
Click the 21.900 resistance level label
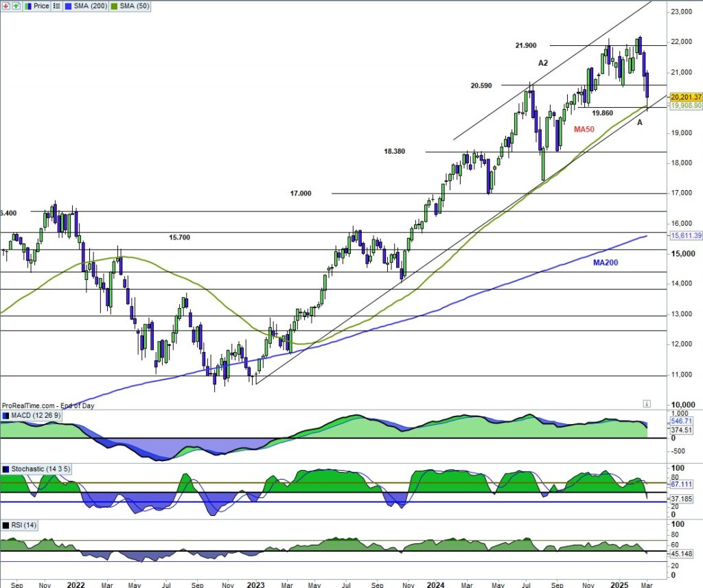528,45
